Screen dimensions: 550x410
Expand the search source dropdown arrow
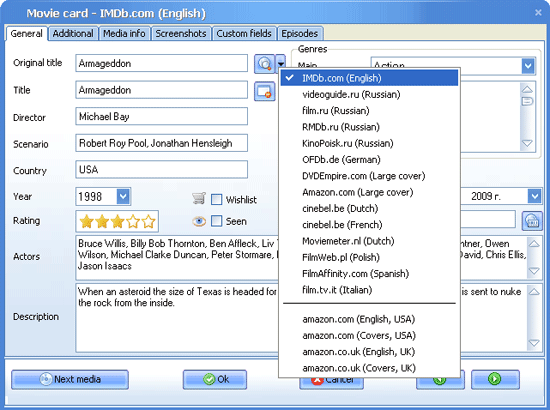pyautogui.click(x=281, y=64)
